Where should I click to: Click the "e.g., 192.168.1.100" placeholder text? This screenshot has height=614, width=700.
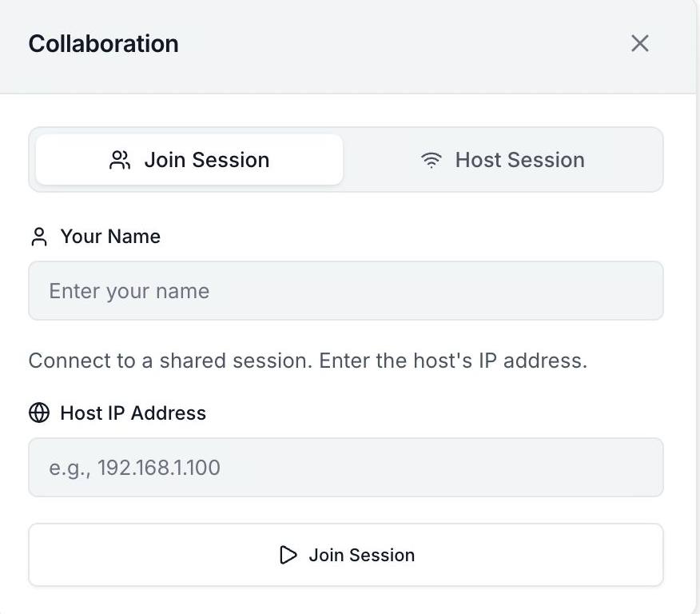pyautogui.click(x=134, y=467)
